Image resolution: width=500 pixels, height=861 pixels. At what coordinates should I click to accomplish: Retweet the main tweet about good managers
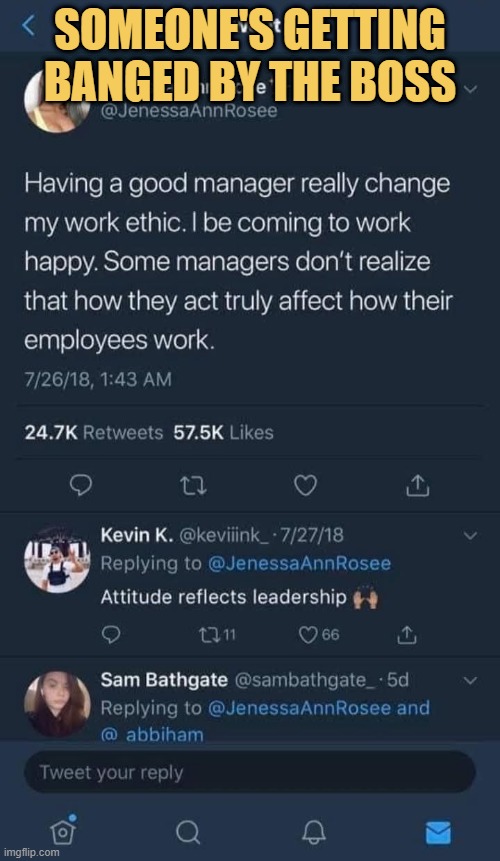(193, 485)
